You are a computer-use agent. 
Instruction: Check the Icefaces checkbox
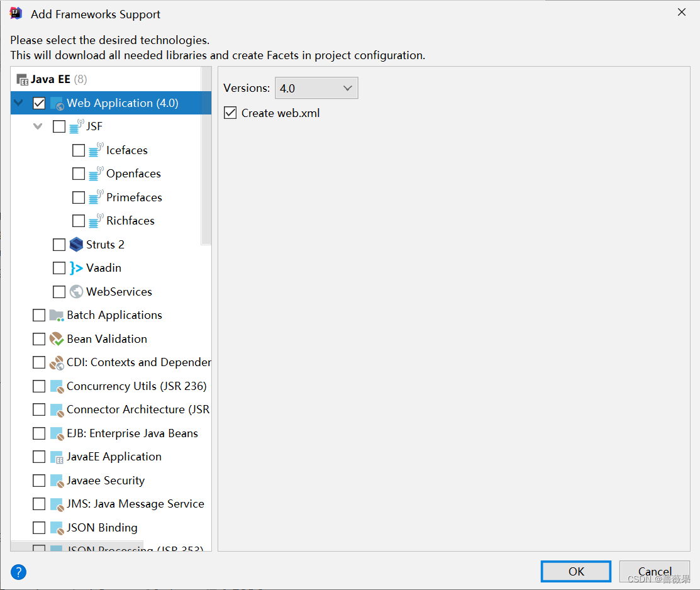[79, 150]
